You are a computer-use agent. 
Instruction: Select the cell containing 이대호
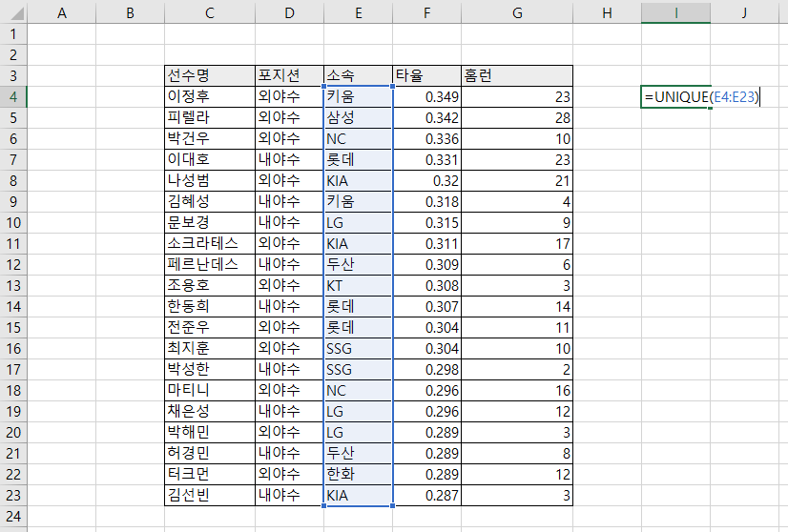[x=210, y=160]
